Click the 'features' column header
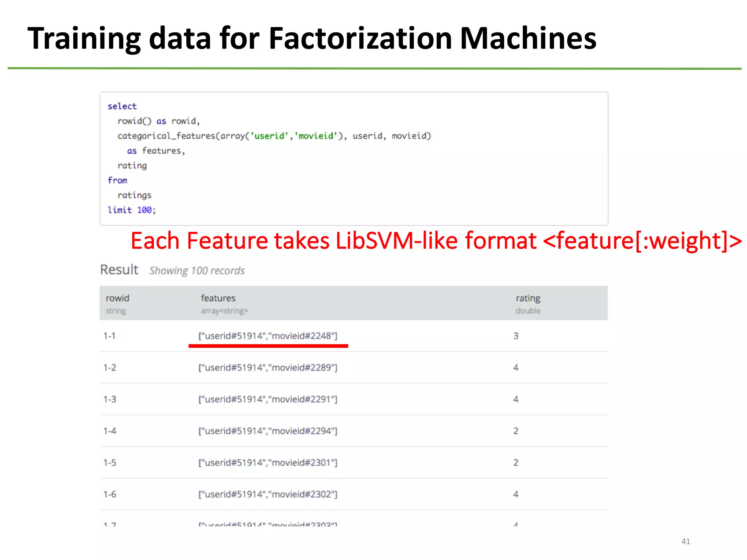 coord(218,298)
